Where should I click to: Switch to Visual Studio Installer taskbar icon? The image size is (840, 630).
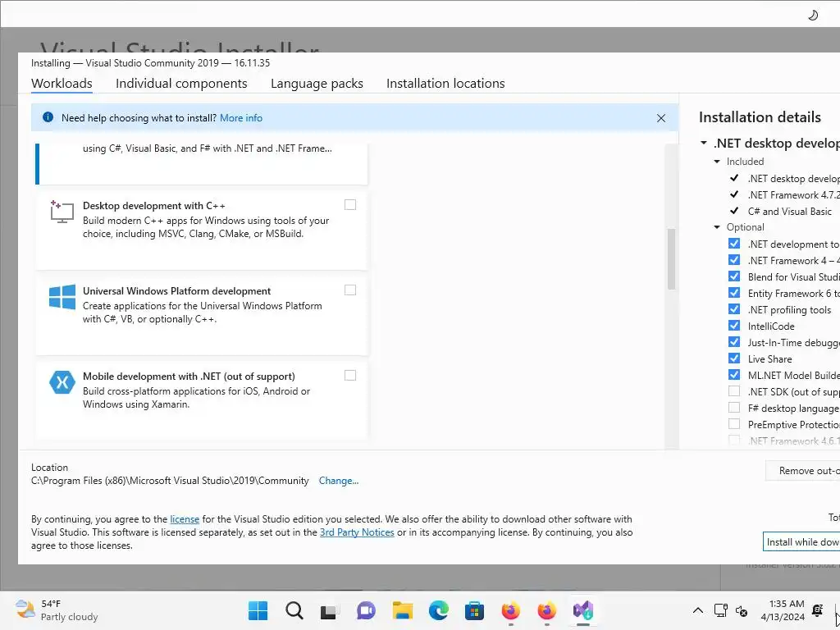click(x=583, y=610)
